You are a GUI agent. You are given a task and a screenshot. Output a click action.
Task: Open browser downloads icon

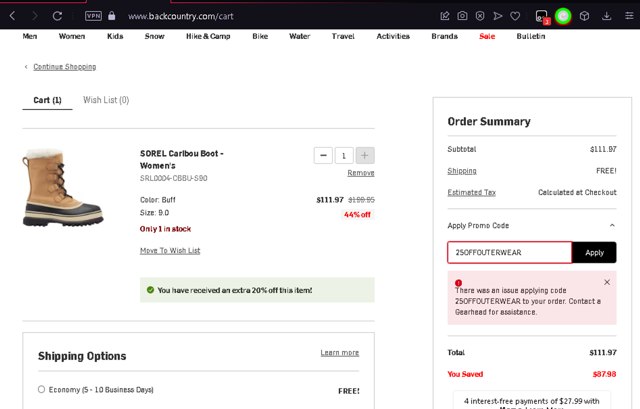[607, 16]
